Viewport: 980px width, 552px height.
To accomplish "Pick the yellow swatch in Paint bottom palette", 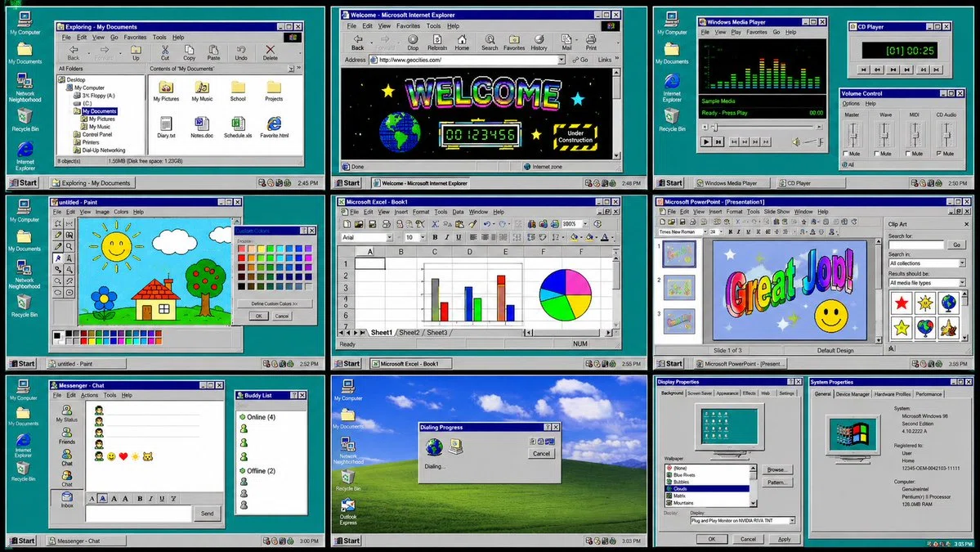I will (x=92, y=341).
